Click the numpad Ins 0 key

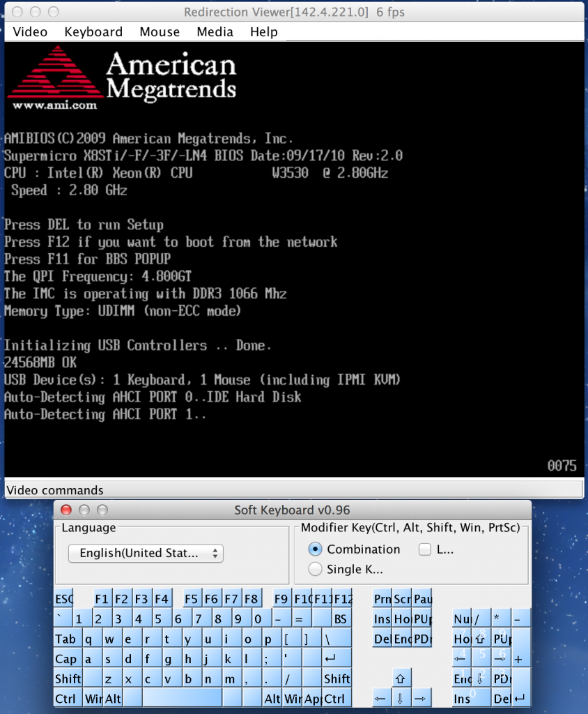pyautogui.click(x=472, y=698)
